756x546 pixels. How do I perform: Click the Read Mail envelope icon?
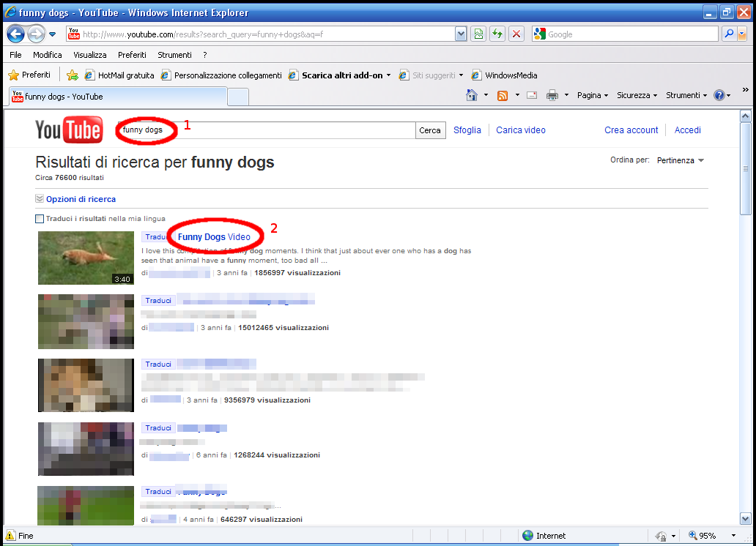pos(532,95)
